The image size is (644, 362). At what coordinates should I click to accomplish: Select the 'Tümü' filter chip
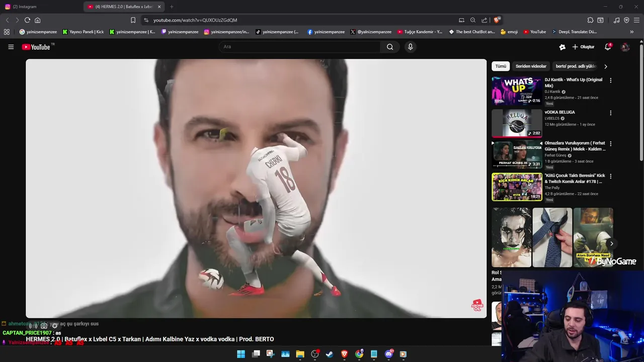point(501,66)
